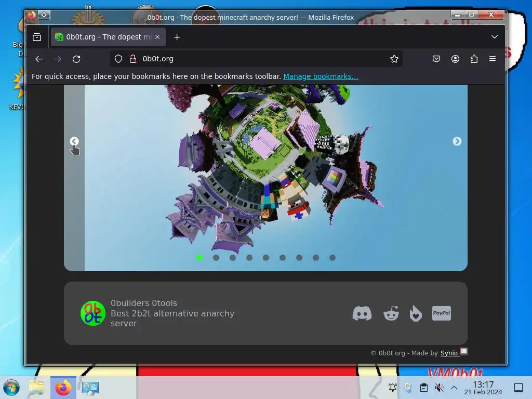This screenshot has width=532, height=399.
Task: Show site security padlock information
Action: point(133,59)
